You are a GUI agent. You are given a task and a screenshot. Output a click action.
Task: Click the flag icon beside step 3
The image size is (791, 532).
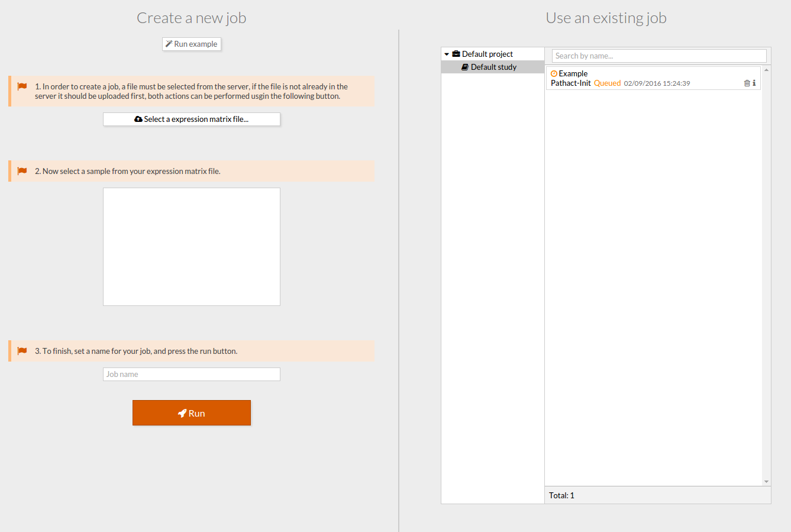point(22,351)
